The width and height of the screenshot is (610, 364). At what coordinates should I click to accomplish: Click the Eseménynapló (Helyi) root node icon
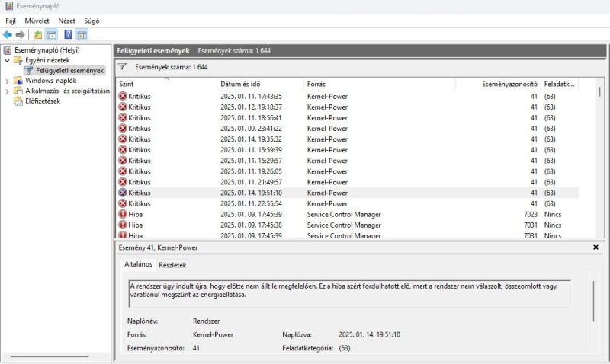[x=8, y=50]
